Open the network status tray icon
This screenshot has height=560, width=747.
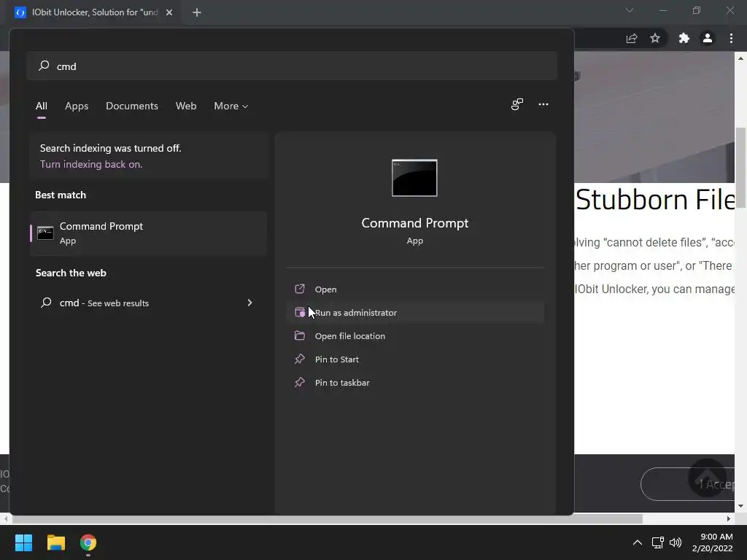[x=657, y=542]
